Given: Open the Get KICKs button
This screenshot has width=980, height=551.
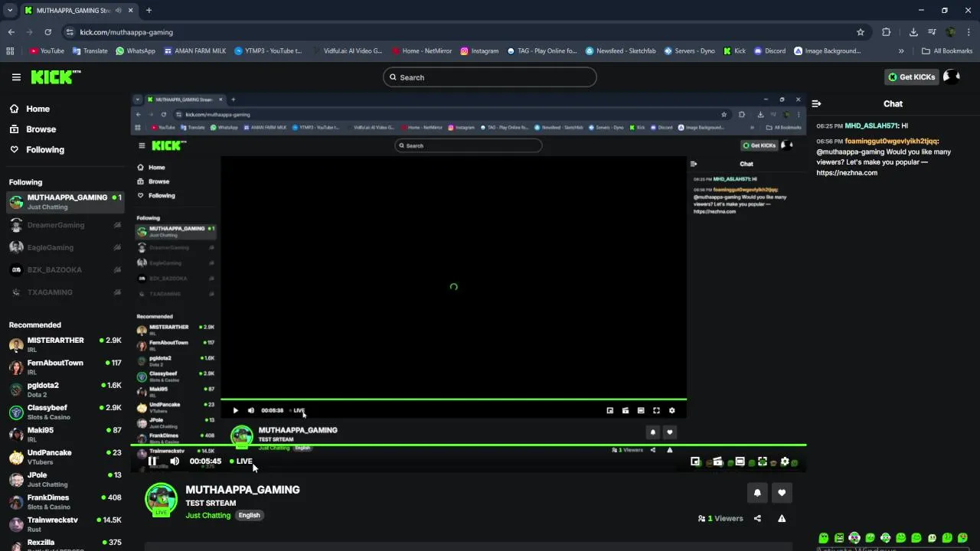Looking at the screenshot, I should [x=911, y=77].
